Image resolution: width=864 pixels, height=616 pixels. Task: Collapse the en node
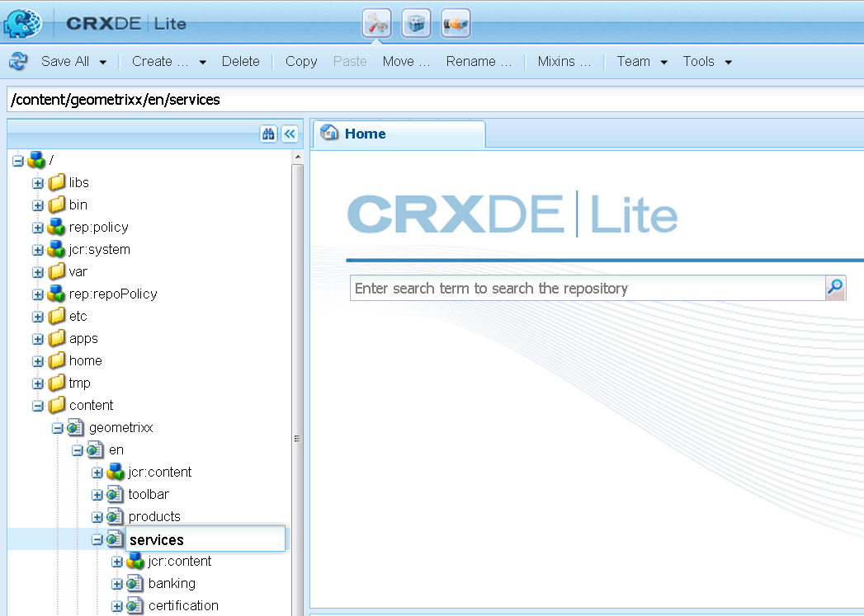77,450
